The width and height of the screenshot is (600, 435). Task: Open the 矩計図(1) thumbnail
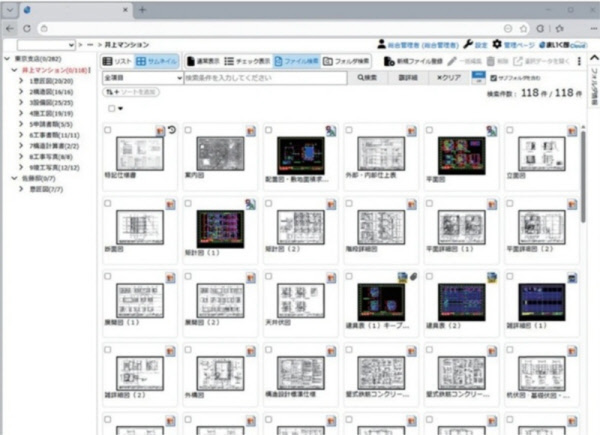pos(220,229)
